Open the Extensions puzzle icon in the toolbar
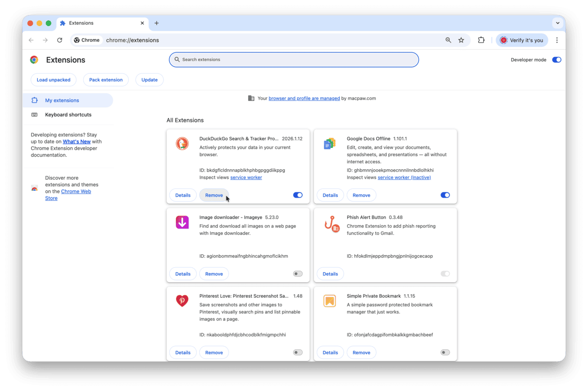Image resolution: width=588 pixels, height=391 pixels. pyautogui.click(x=481, y=40)
